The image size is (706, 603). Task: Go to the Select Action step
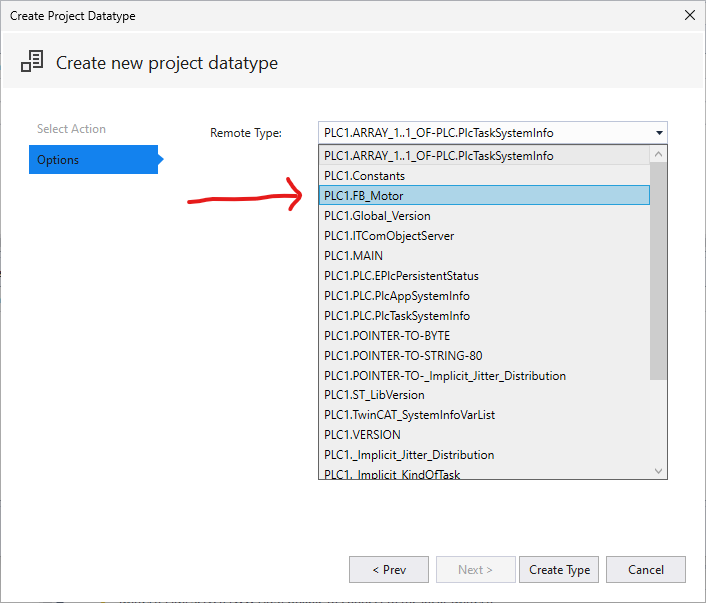pyautogui.click(x=71, y=129)
